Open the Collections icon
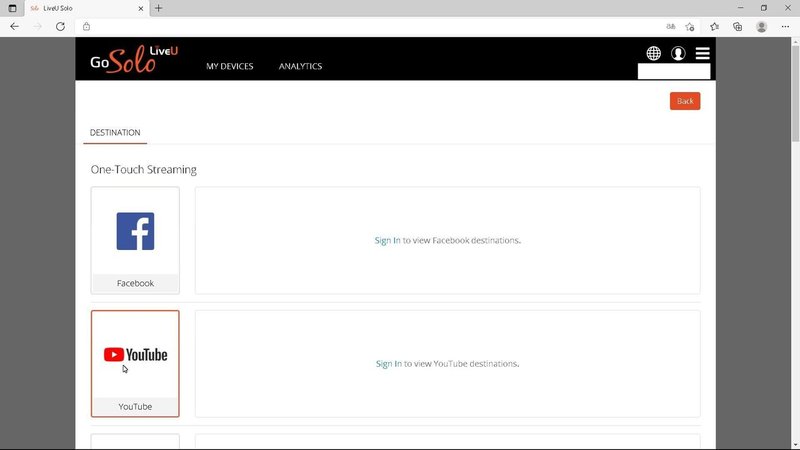Image resolution: width=800 pixels, height=450 pixels. point(738,27)
